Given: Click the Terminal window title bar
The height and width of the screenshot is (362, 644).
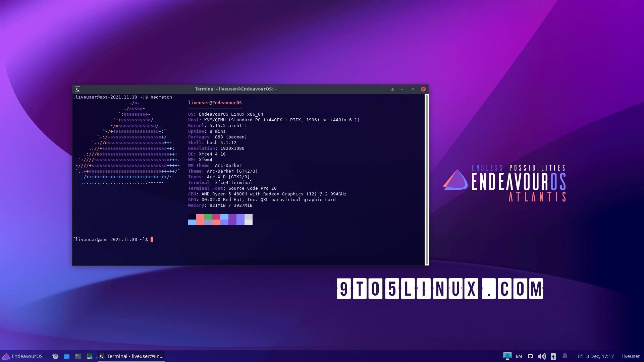Looking at the screenshot, I should [235, 89].
